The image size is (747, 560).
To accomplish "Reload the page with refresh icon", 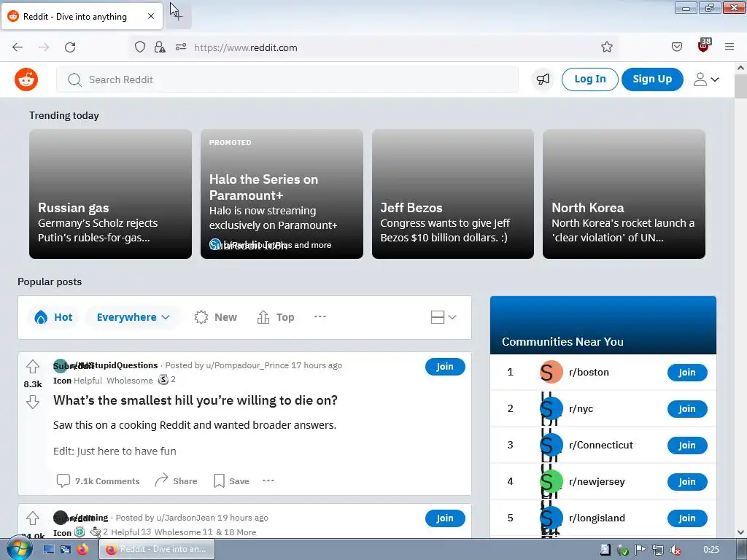I will 70,47.
